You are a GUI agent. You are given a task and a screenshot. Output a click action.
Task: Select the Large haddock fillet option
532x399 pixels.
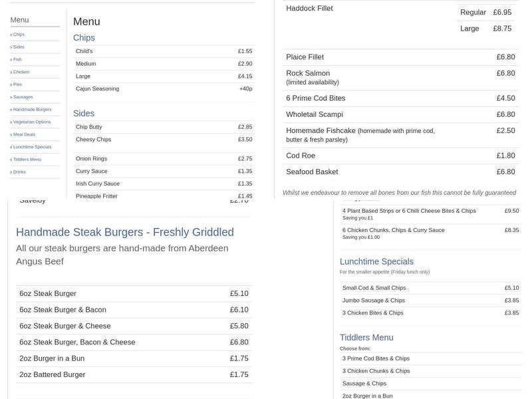(x=469, y=29)
